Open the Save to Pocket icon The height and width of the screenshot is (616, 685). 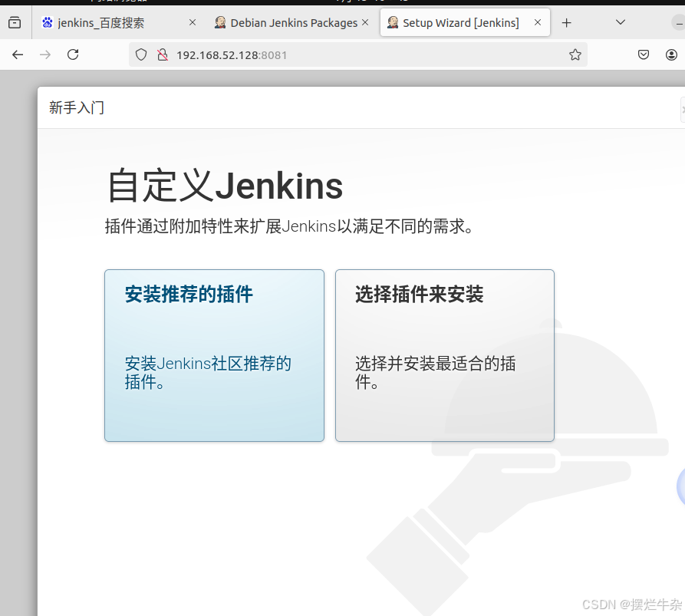pos(644,54)
